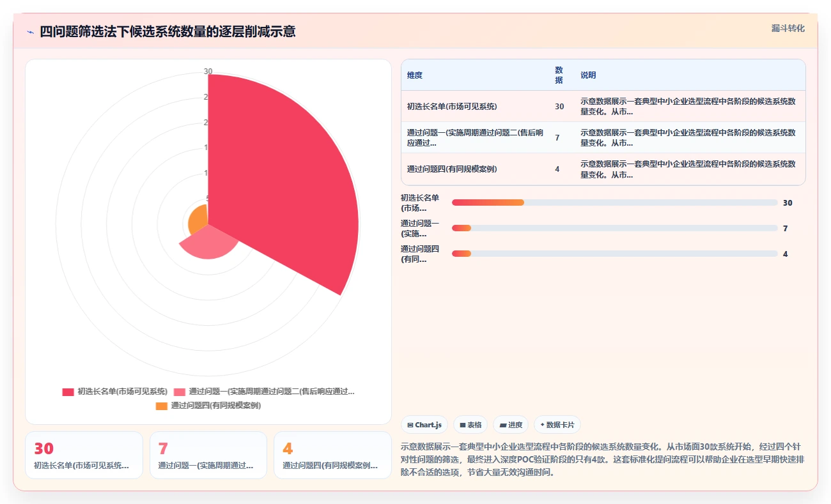Click the lightning icon beside the title
831x504 pixels.
[x=31, y=32]
